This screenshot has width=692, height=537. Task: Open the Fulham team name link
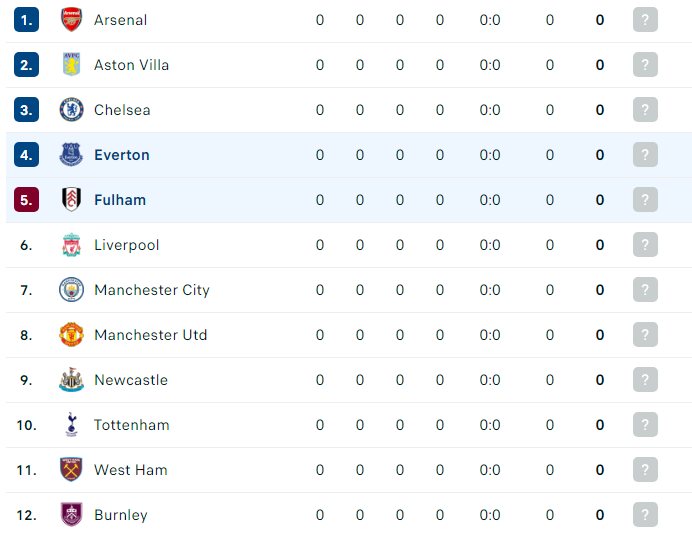point(120,200)
